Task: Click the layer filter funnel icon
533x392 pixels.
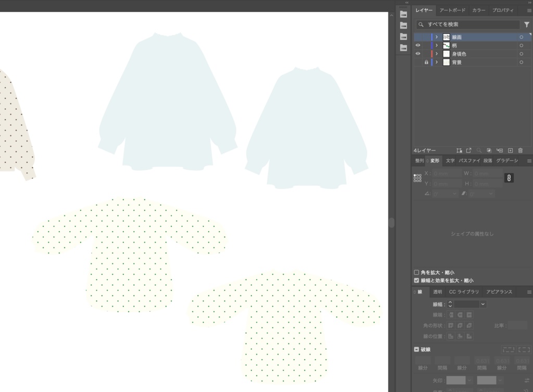Action: click(527, 24)
